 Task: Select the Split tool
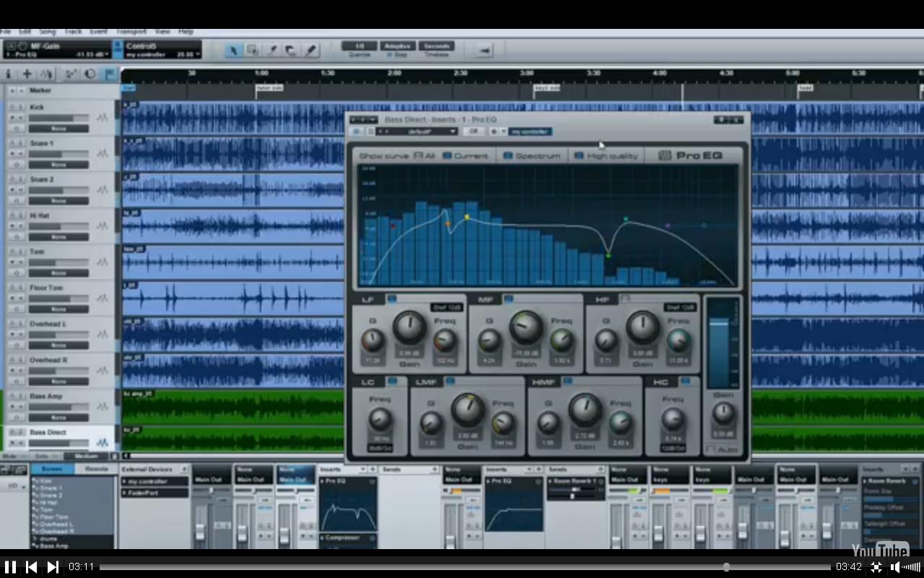(x=272, y=49)
